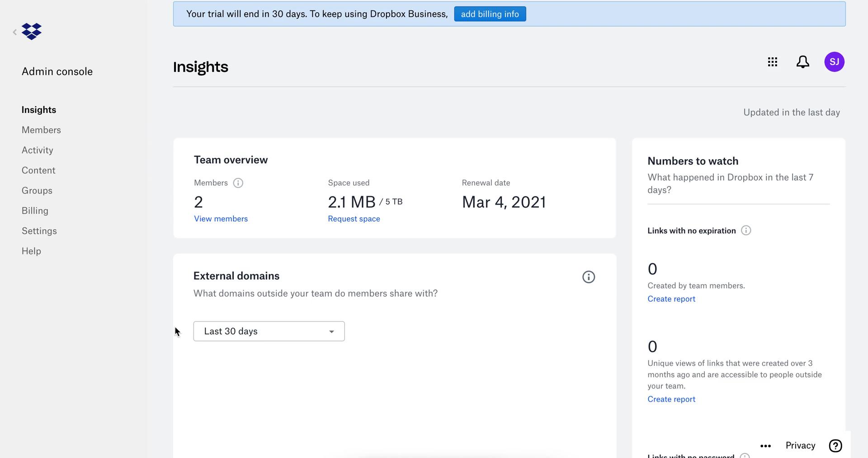Click the add billing info button
The height and width of the screenshot is (458, 868).
click(x=490, y=14)
